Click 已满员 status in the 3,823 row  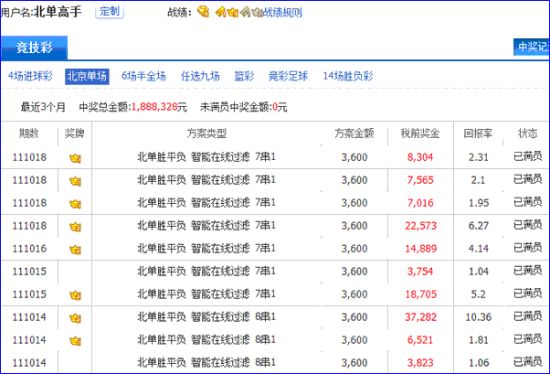[528, 362]
